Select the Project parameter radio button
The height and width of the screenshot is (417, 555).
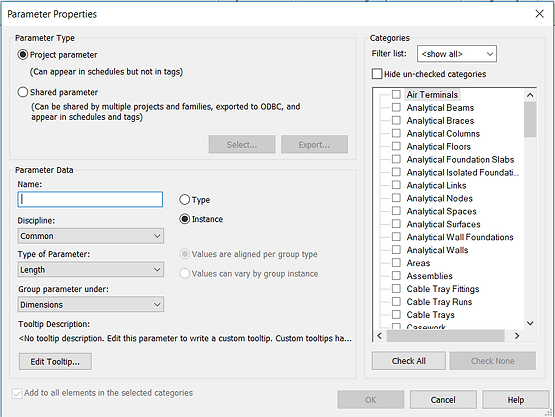[23, 55]
